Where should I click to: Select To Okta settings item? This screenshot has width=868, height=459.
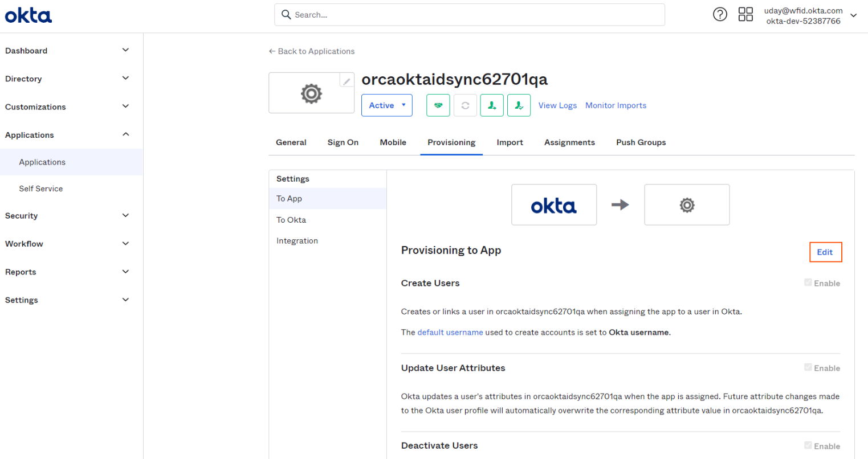click(328, 220)
